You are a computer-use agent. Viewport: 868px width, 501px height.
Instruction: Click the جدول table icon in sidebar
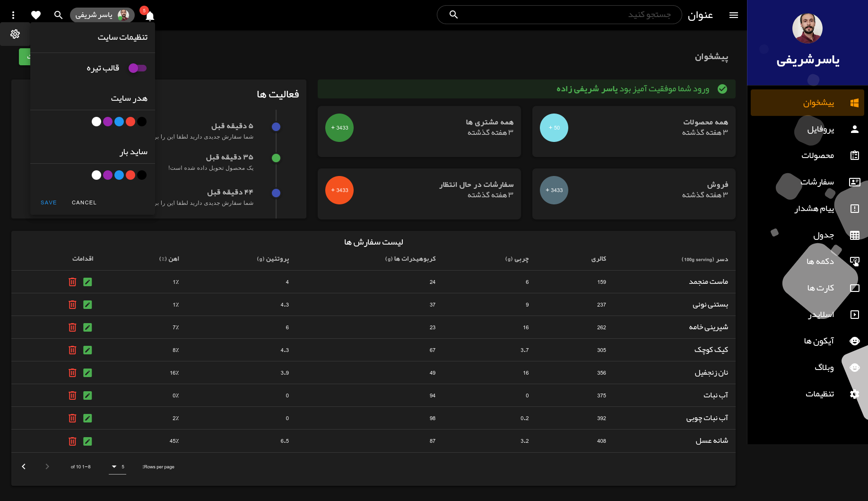coord(854,235)
